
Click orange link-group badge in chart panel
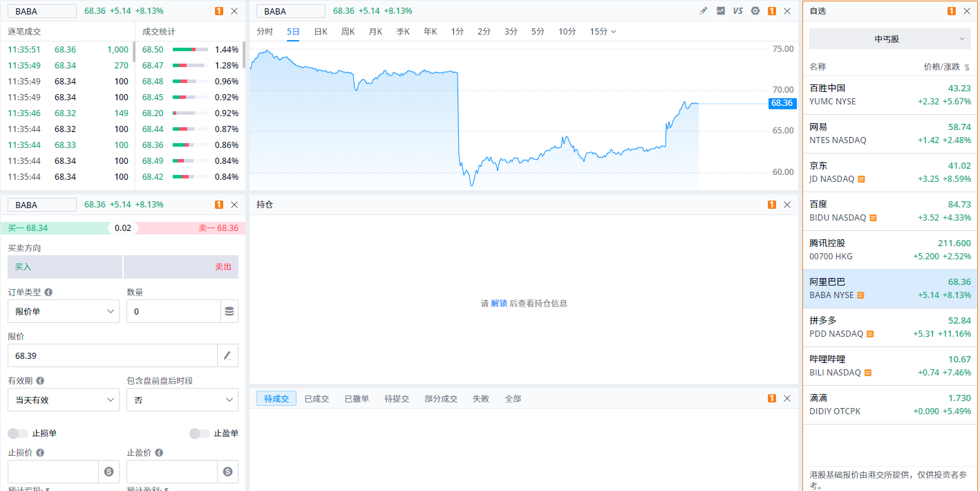point(772,11)
